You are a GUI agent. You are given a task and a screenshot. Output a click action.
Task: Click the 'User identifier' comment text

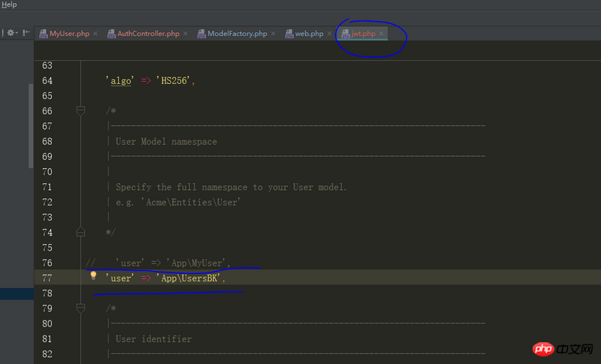(154, 339)
